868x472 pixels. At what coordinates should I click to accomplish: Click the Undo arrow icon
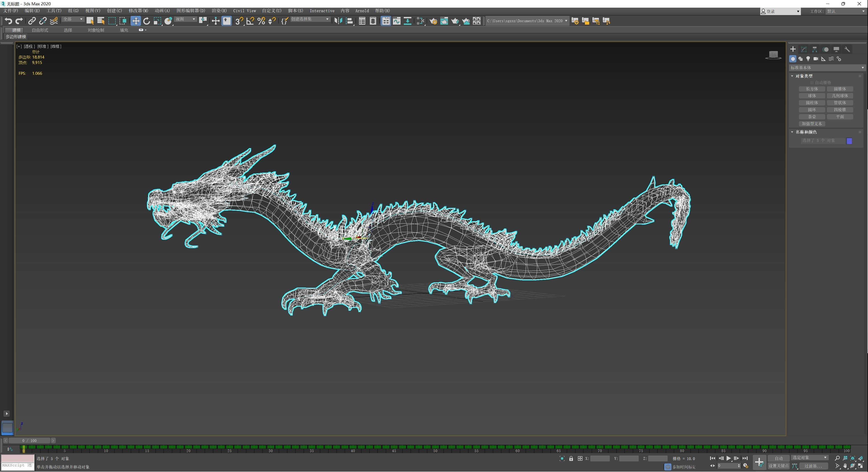pos(8,21)
